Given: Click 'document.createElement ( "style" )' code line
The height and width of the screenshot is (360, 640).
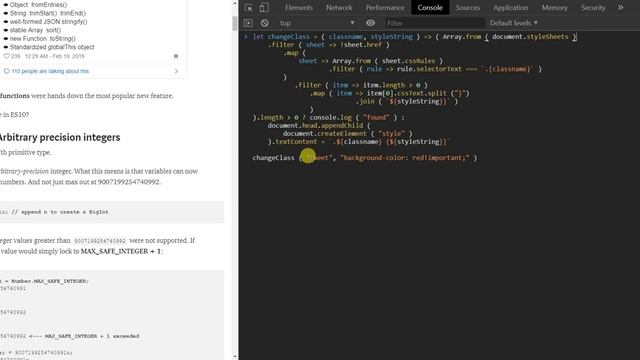Looking at the screenshot, I should tap(347, 133).
